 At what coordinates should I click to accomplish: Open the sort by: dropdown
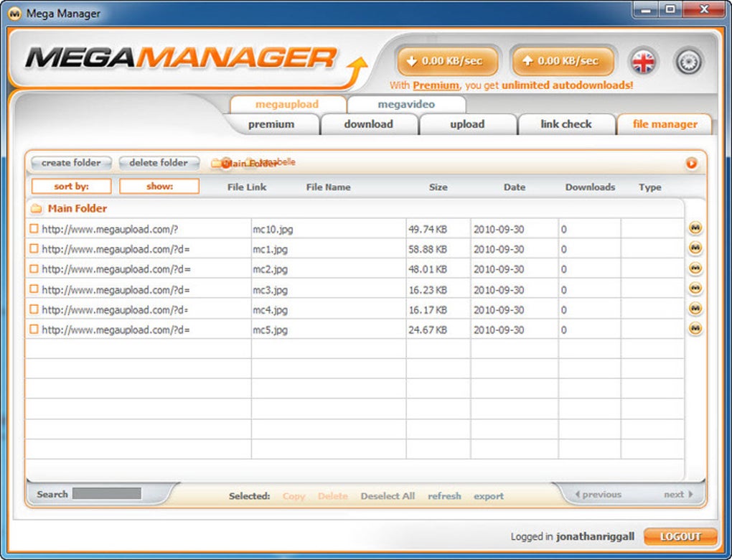click(70, 186)
